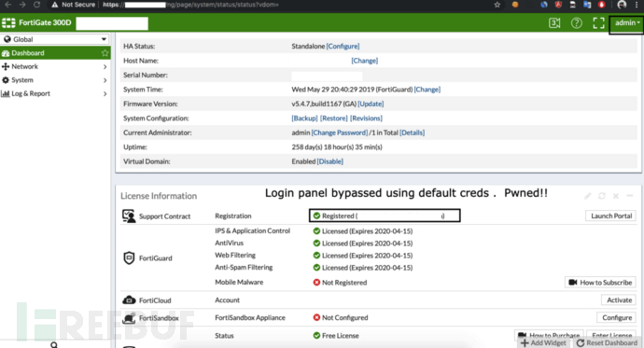The height and width of the screenshot is (348, 644).
Task: Click the Firmware Version value v5.4.7,build1167
Action: coord(324,104)
